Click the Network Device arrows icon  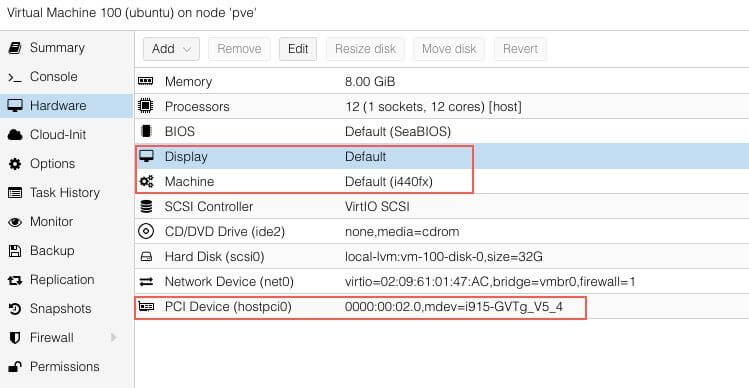point(146,282)
